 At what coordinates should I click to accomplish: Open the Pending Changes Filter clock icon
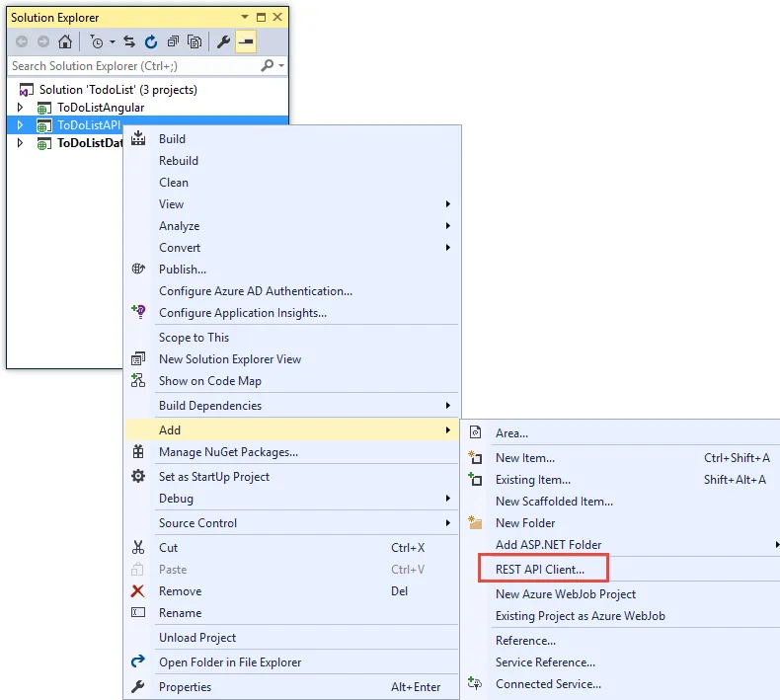pos(97,41)
